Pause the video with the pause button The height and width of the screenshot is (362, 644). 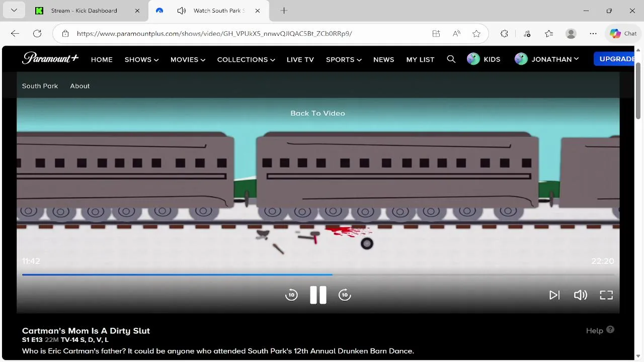pos(318,295)
